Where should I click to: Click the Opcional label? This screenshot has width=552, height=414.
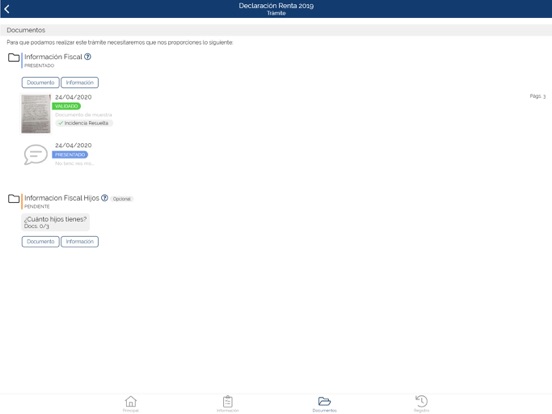pyautogui.click(x=122, y=199)
